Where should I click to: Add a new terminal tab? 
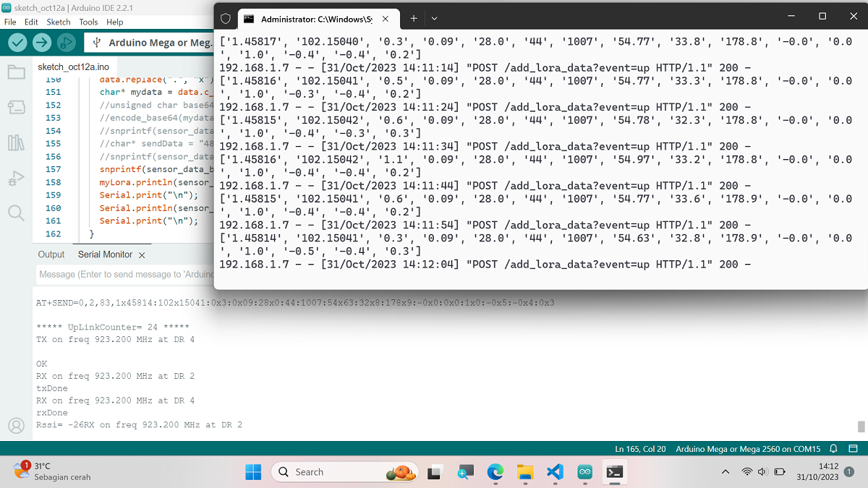tap(414, 17)
